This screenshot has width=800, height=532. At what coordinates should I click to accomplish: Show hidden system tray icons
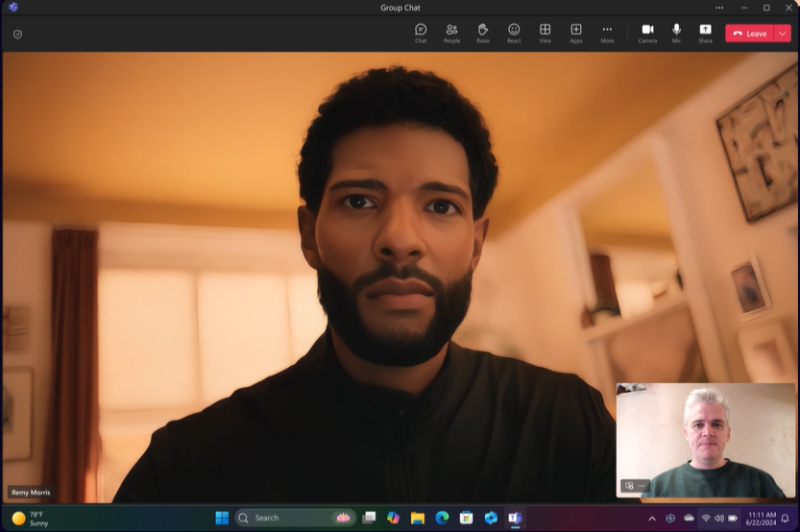[652, 519]
